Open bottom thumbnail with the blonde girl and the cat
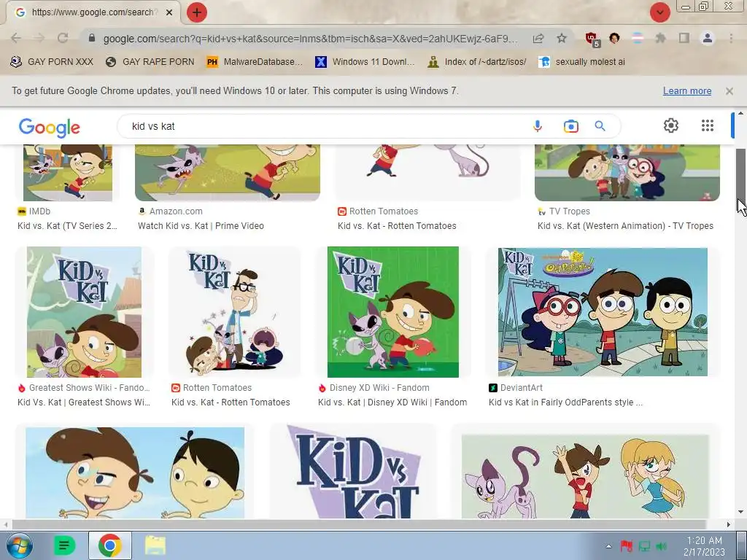747x560 pixels. 586,476
